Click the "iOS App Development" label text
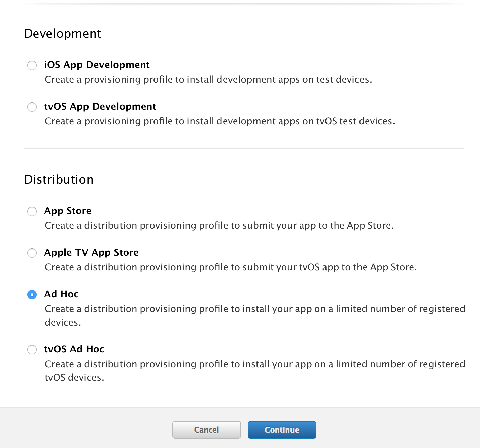The width and height of the screenshot is (480, 448). click(97, 65)
